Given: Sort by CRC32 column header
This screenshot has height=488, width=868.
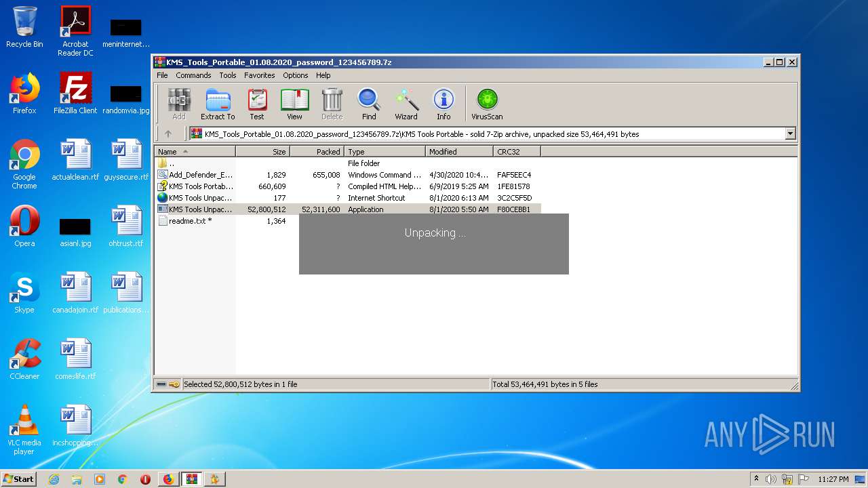Looking at the screenshot, I should [x=517, y=152].
